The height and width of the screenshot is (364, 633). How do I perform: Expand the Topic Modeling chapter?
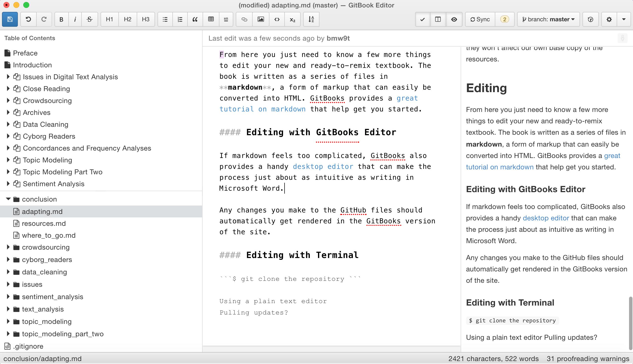pos(8,160)
